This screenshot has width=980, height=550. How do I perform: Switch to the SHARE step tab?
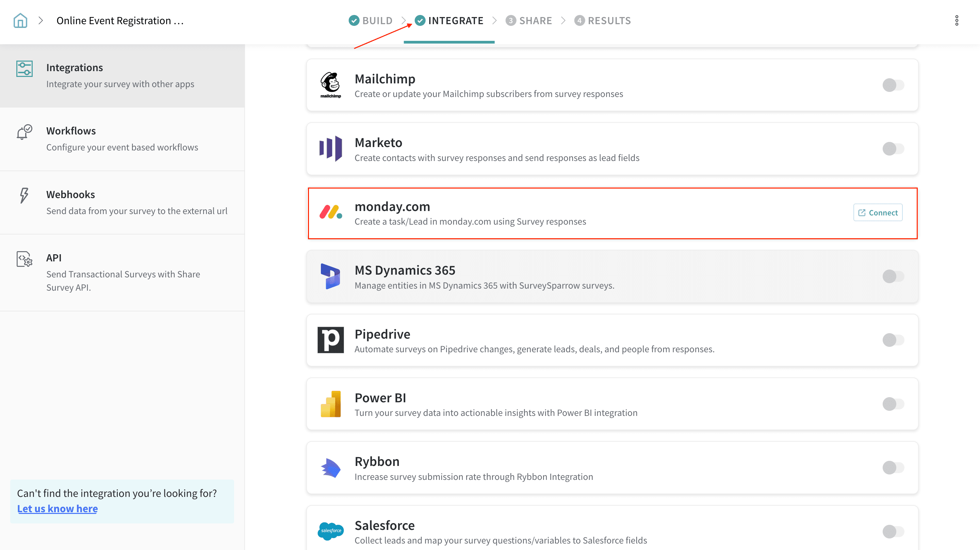tap(528, 20)
